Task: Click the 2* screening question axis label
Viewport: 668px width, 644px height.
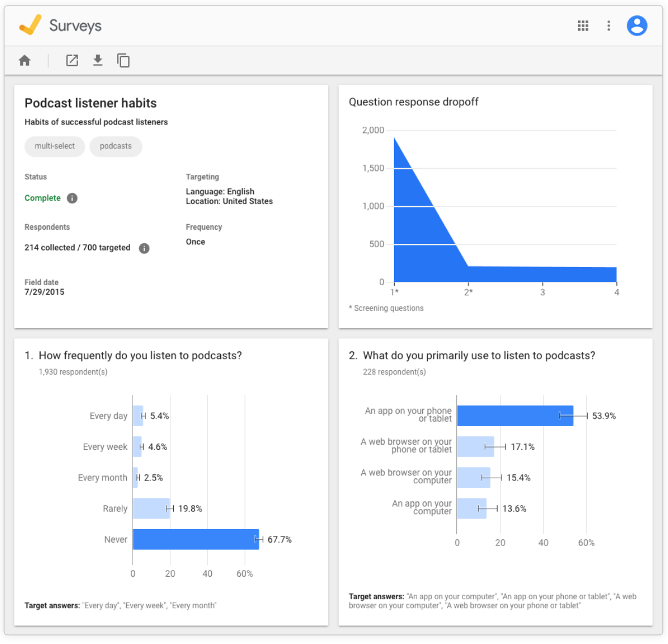Action: click(x=468, y=292)
